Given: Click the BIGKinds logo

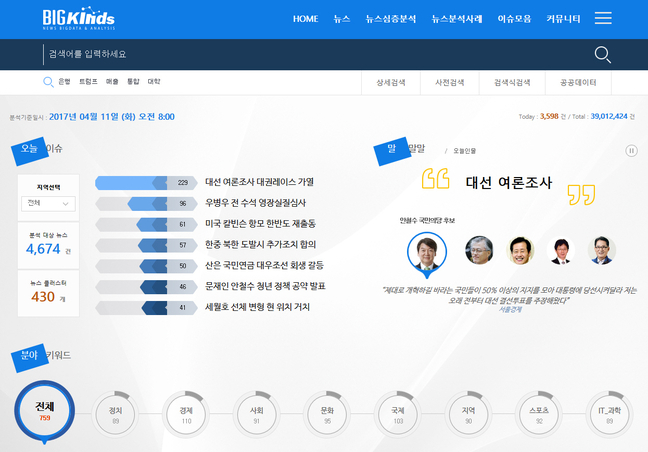Looking at the screenshot, I should tap(79, 18).
